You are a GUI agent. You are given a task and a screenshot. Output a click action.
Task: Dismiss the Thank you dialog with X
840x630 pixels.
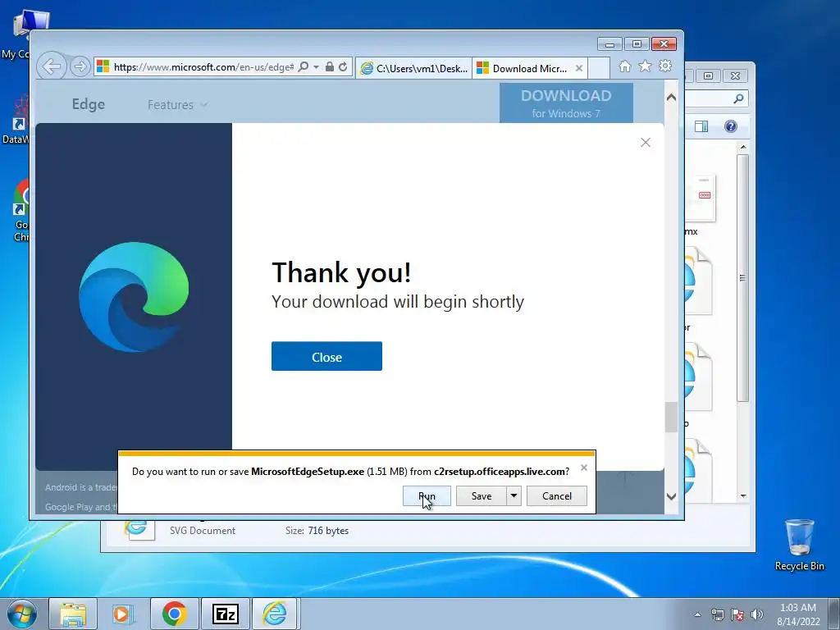click(646, 143)
